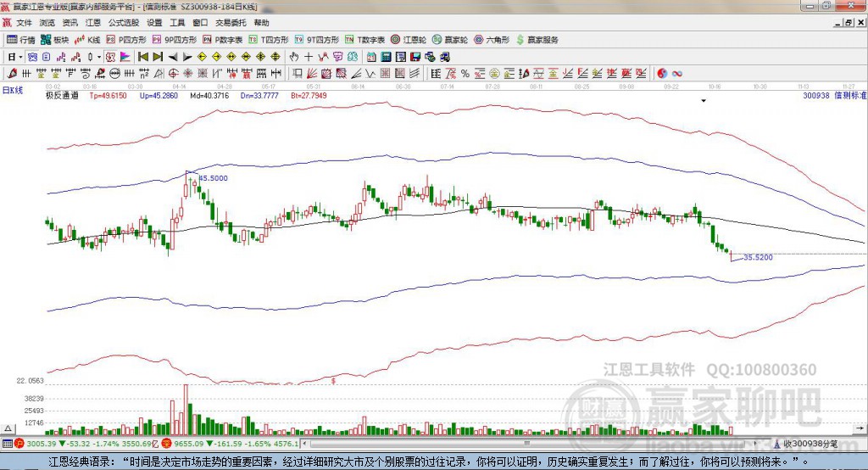The height and width of the screenshot is (470, 868).
Task: Open the T数字表 tool
Action: (x=364, y=40)
